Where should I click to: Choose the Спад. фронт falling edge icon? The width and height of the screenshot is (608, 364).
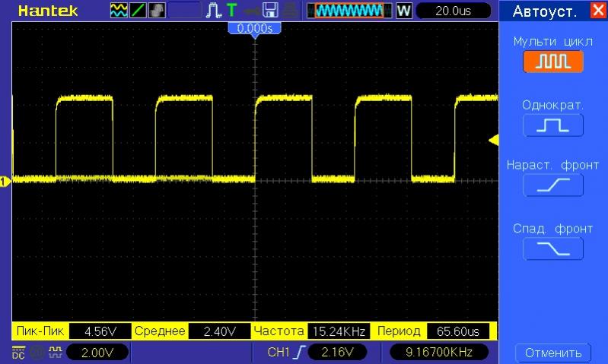coord(552,248)
